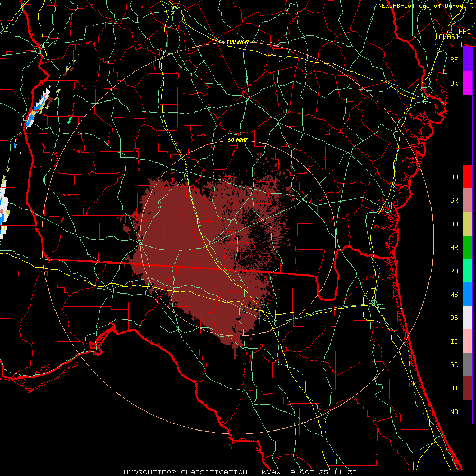Click the DS white legend swatch
This screenshot has height=476, width=476.
point(467,317)
